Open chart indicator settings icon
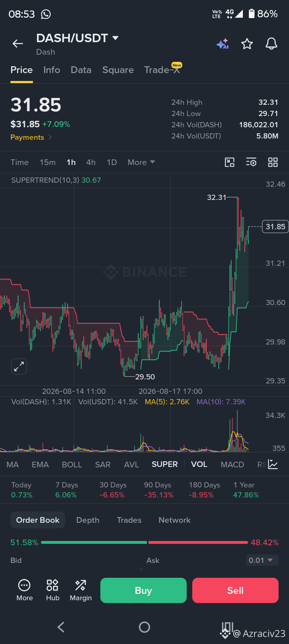Image resolution: width=289 pixels, height=644 pixels. 251,162
